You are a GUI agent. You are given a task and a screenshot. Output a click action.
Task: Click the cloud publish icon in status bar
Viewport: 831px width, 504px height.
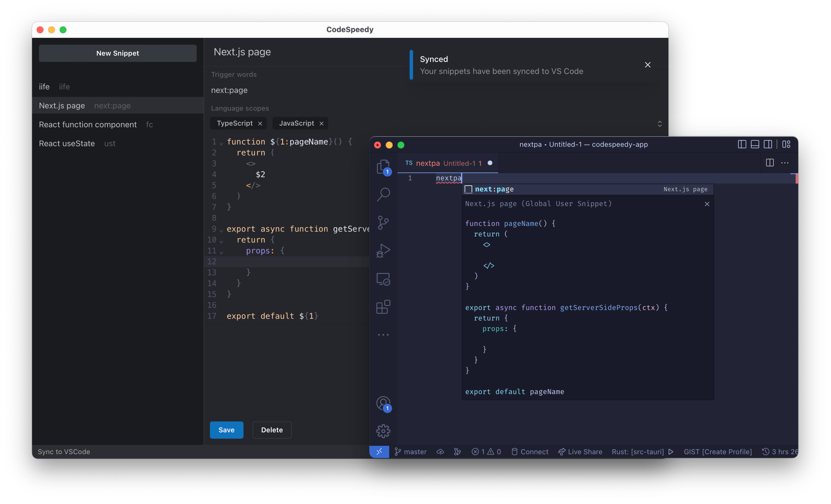(x=440, y=452)
